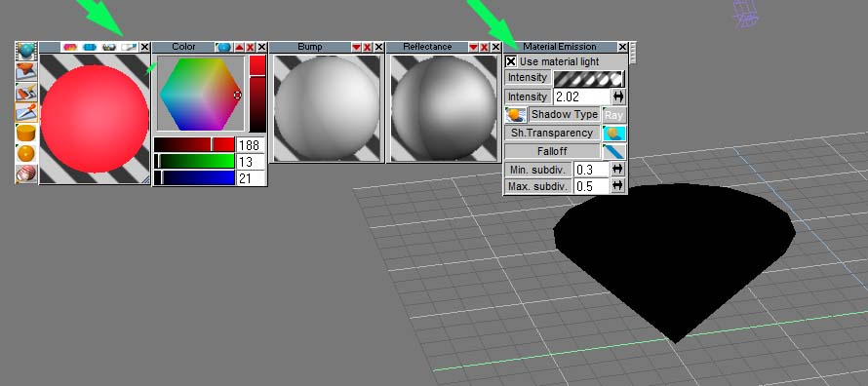The width and height of the screenshot is (868, 386).
Task: Click arrows beside Max. subdiv. value
Action: (618, 186)
